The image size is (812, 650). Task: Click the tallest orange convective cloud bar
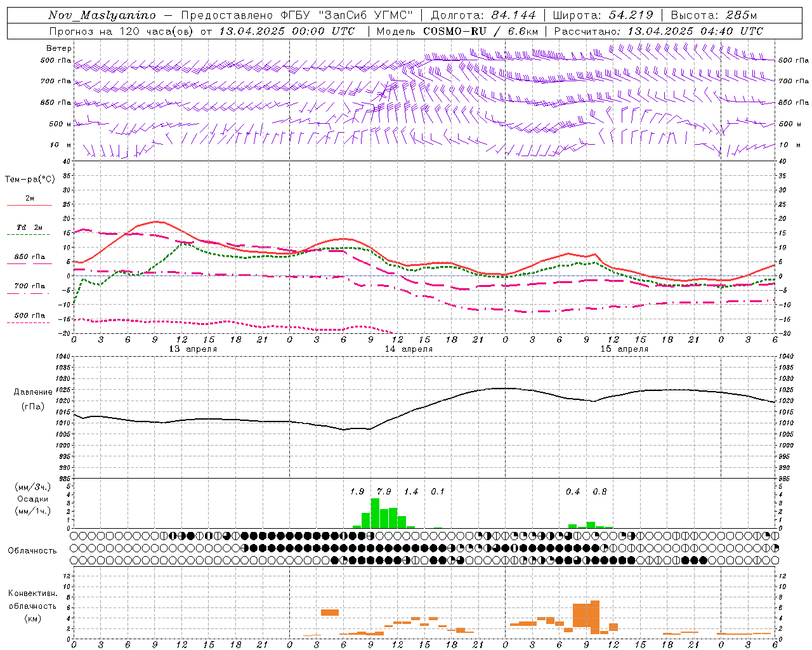coord(595,618)
